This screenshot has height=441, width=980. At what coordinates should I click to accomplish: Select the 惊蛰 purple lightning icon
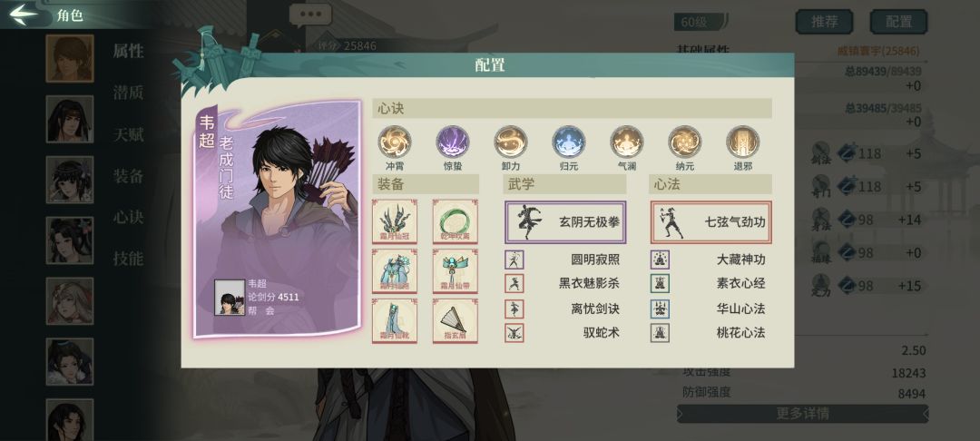click(x=453, y=142)
